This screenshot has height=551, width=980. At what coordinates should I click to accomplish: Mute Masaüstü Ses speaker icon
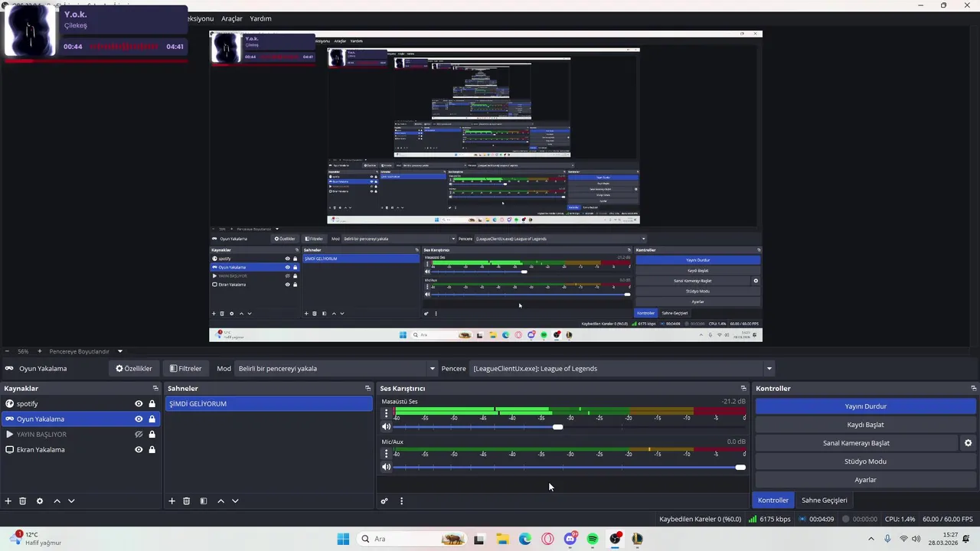(386, 427)
